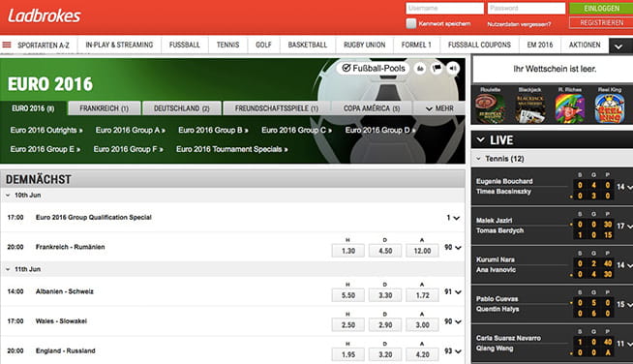Expand 90 markets for Frankreich - Rumänien
This screenshot has width=633, height=364.
453,247
